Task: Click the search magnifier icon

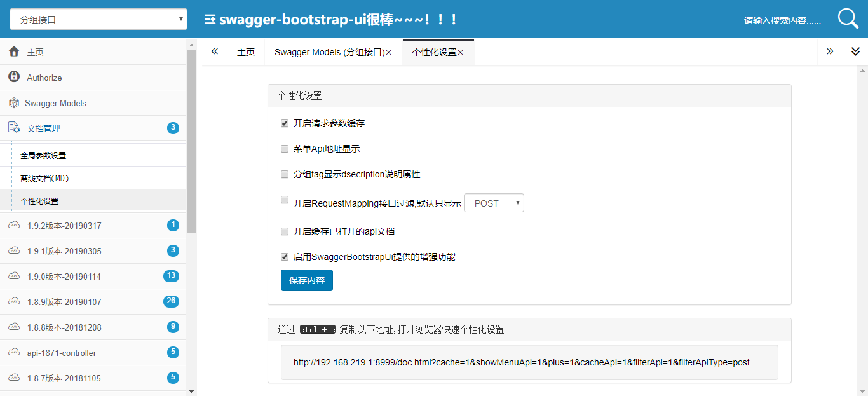Action: (x=848, y=19)
